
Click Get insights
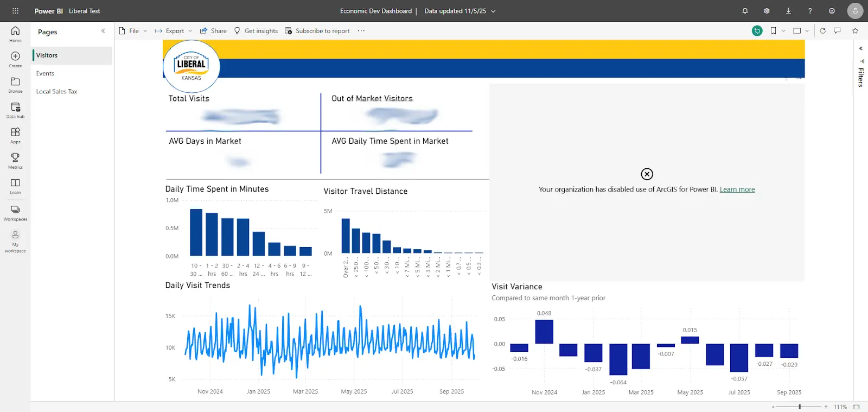click(256, 31)
